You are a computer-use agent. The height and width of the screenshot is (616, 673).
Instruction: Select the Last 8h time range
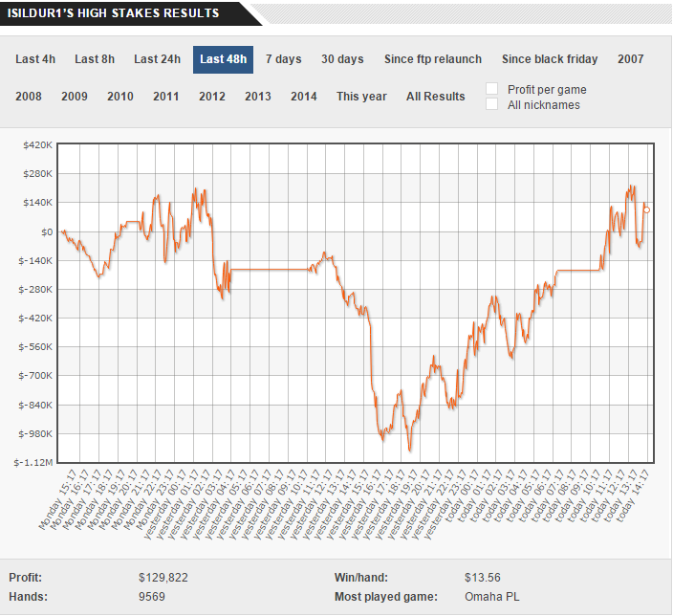pyautogui.click(x=95, y=59)
